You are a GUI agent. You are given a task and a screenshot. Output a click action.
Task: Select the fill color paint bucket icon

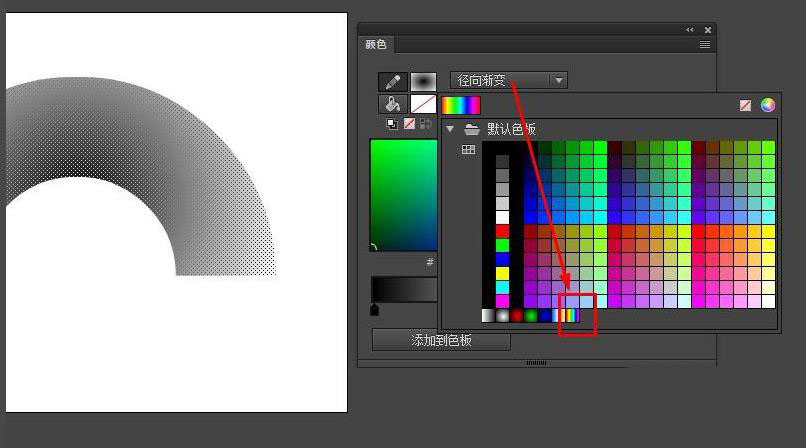pyautogui.click(x=393, y=104)
